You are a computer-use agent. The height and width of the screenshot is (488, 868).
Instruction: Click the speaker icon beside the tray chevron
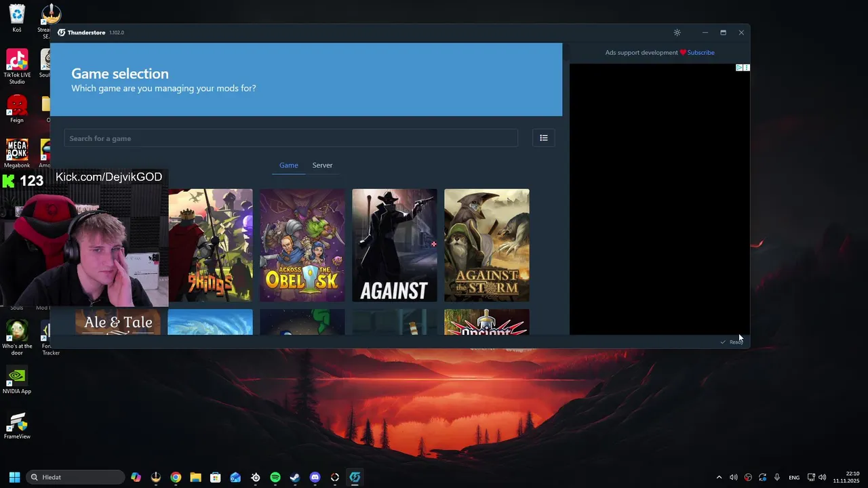[x=733, y=477]
